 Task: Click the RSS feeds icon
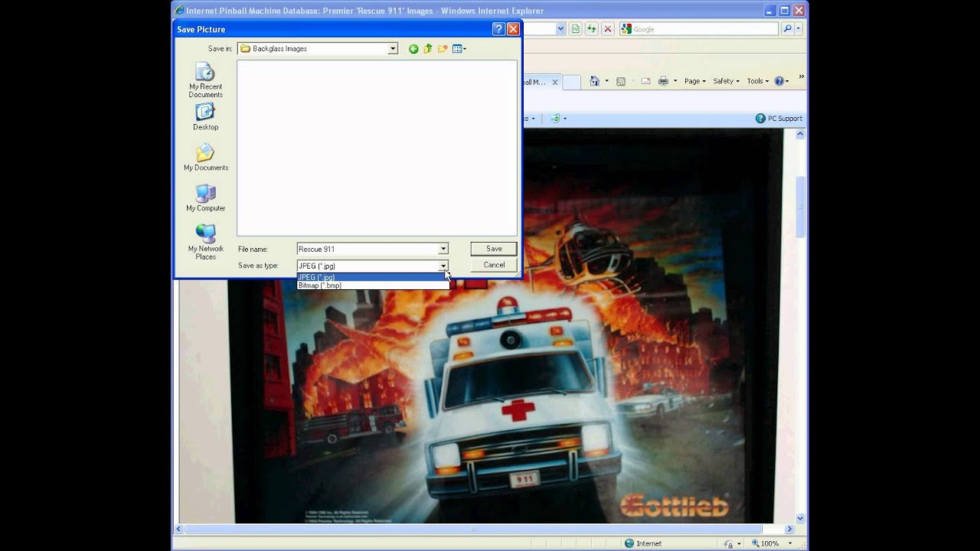pos(621,81)
